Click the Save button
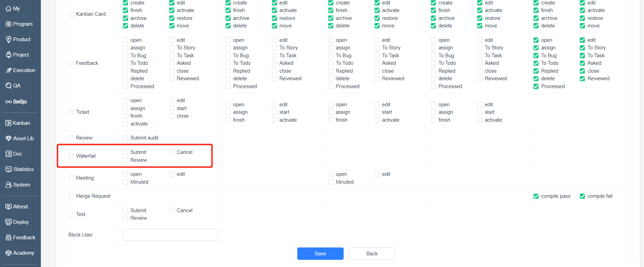This screenshot has height=267, width=644. tap(320, 254)
